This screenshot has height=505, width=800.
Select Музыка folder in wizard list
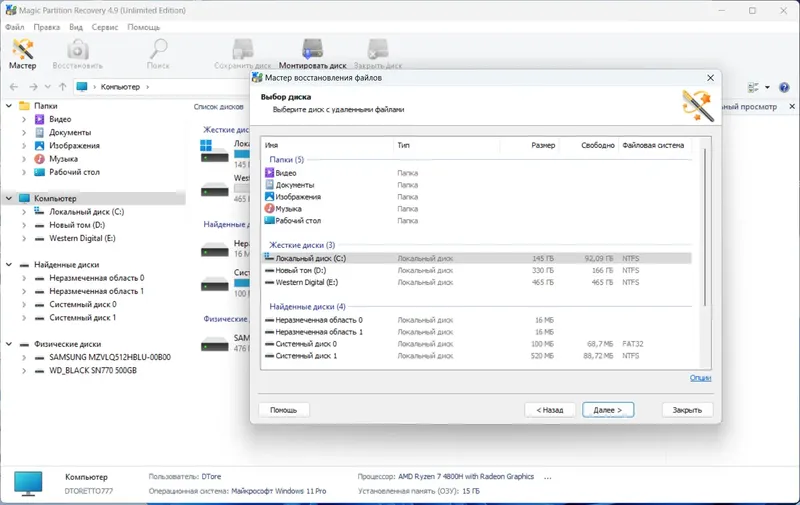pyautogui.click(x=478, y=209)
